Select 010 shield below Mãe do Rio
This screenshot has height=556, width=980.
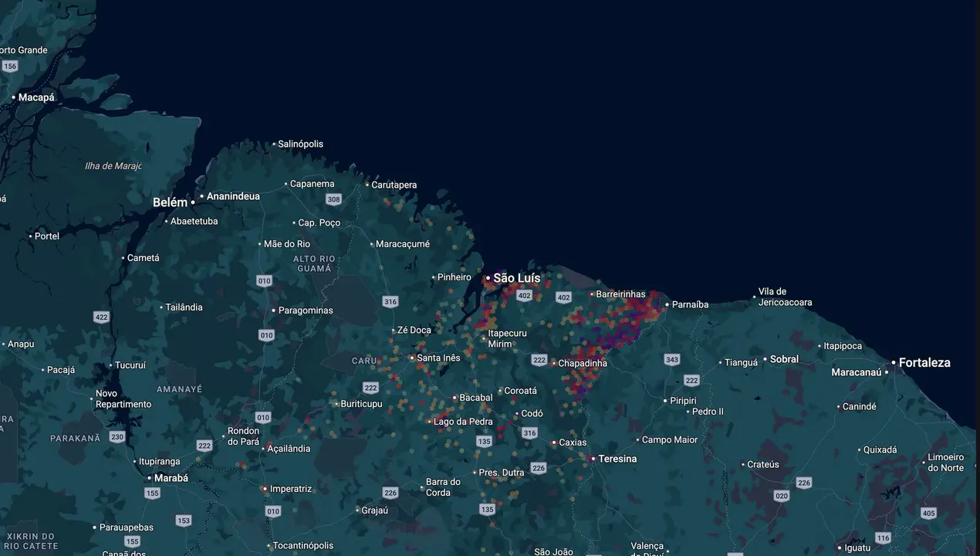(x=265, y=281)
